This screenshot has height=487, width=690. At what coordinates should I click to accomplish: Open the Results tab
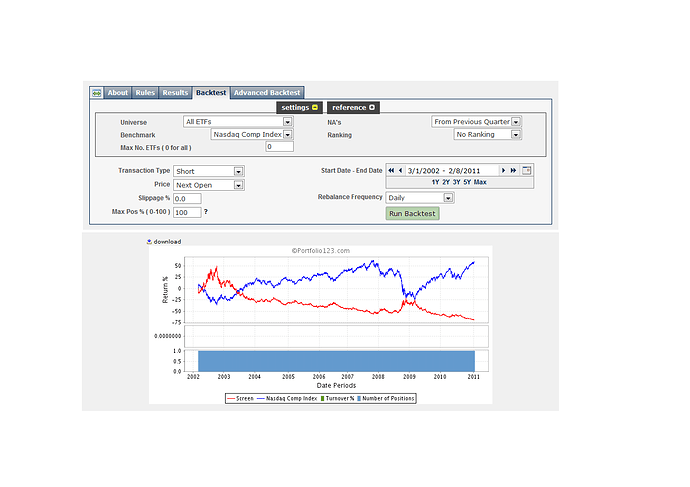click(x=175, y=93)
